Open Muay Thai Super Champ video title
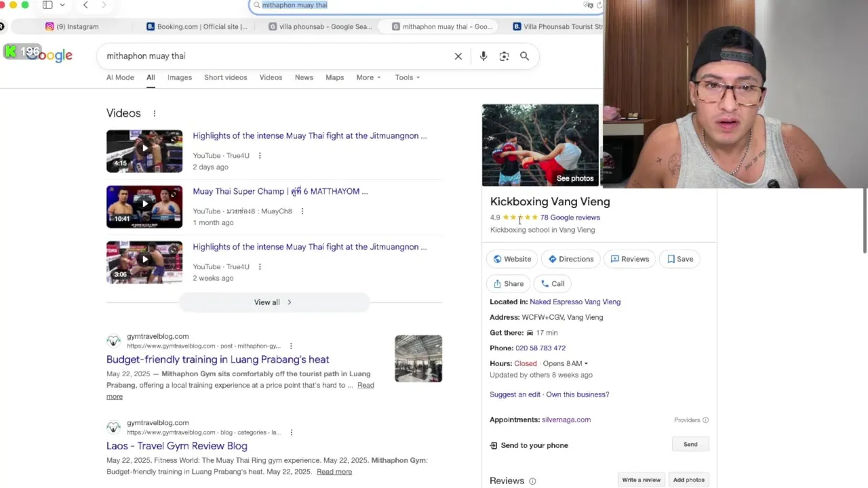 click(280, 191)
